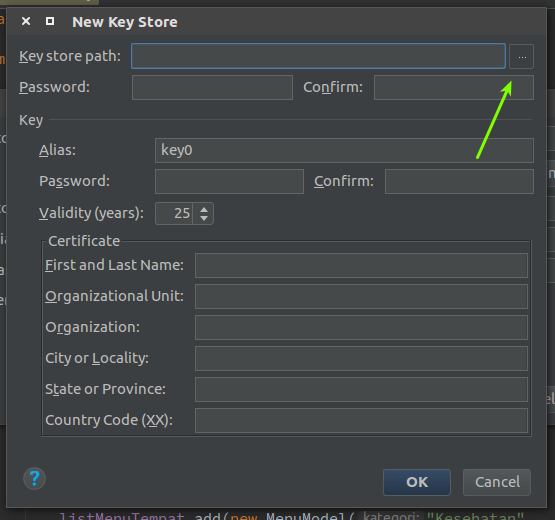Close the New Key Store dialog
Image resolution: width=555 pixels, height=520 pixels.
click(x=26, y=21)
